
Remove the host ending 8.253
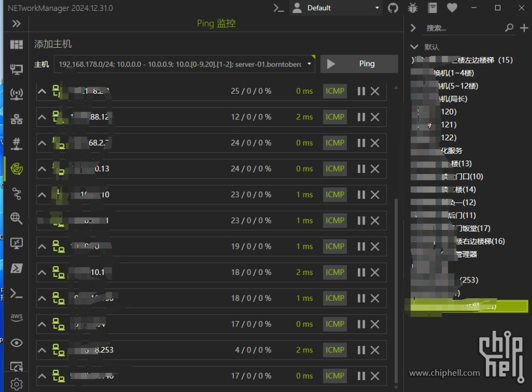(x=375, y=350)
